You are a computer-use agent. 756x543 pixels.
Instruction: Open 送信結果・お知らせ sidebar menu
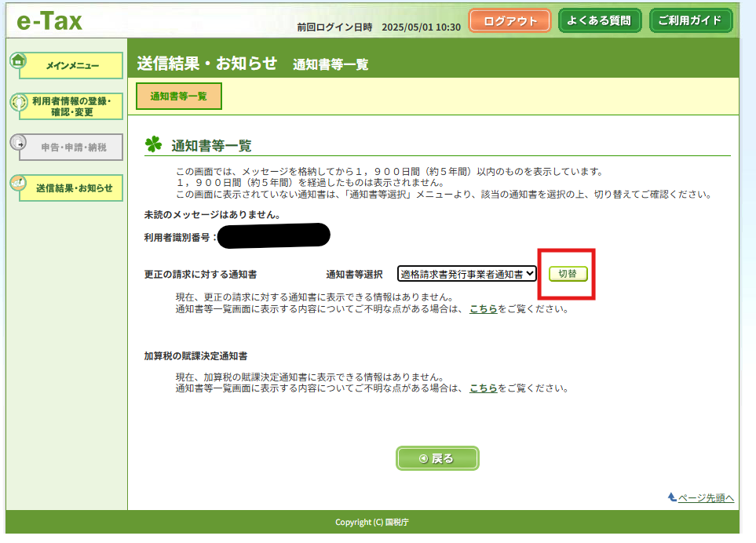[x=71, y=188]
